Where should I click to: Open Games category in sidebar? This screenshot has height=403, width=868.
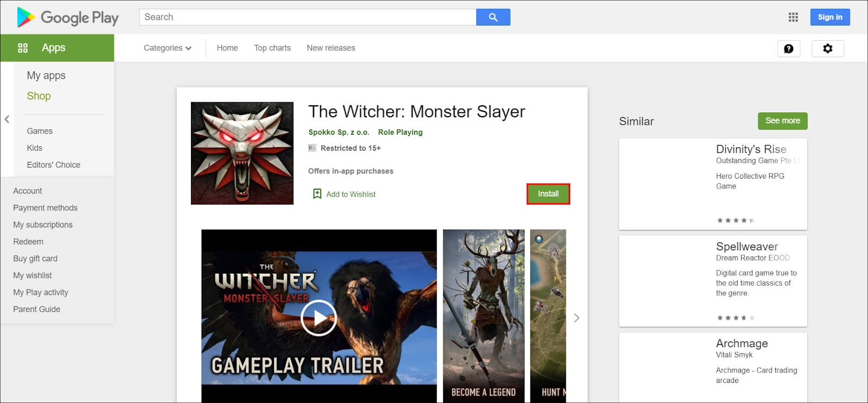40,131
